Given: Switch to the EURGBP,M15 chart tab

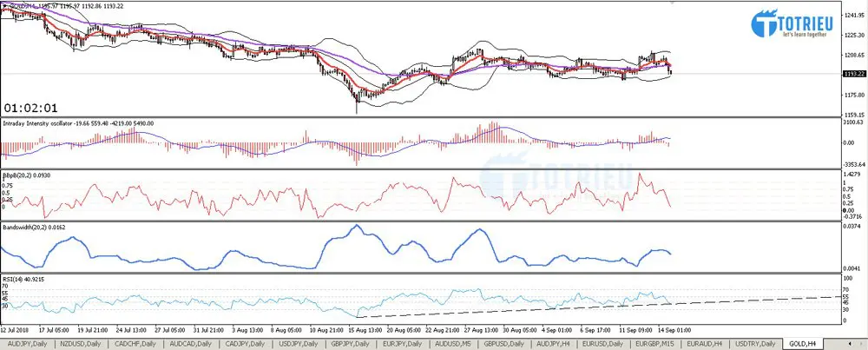Looking at the screenshot, I should (x=655, y=344).
